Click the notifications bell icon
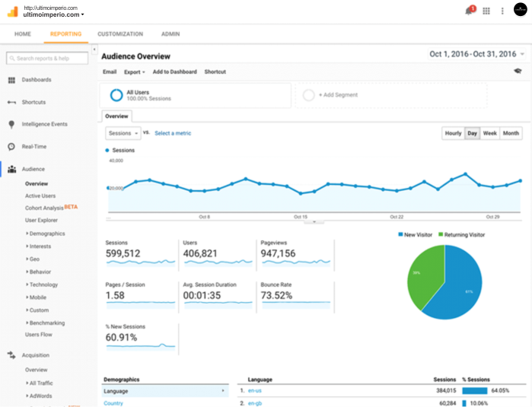Image resolution: width=532 pixels, height=407 pixels. click(x=470, y=11)
